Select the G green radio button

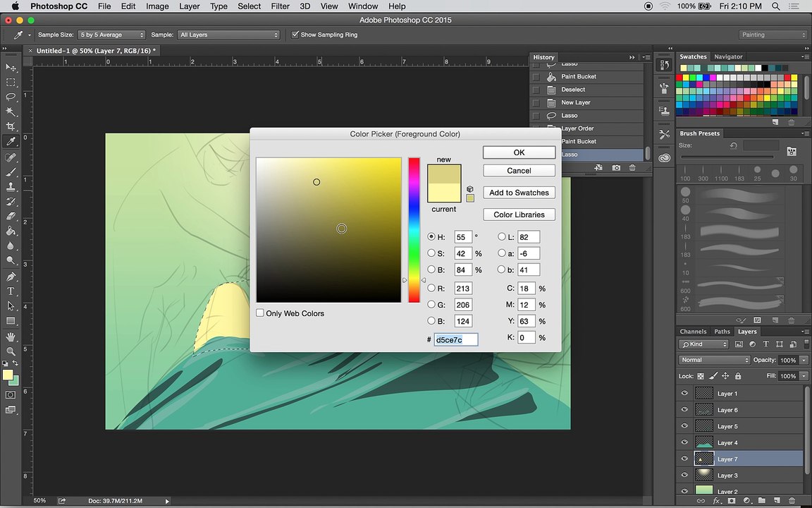[431, 304]
